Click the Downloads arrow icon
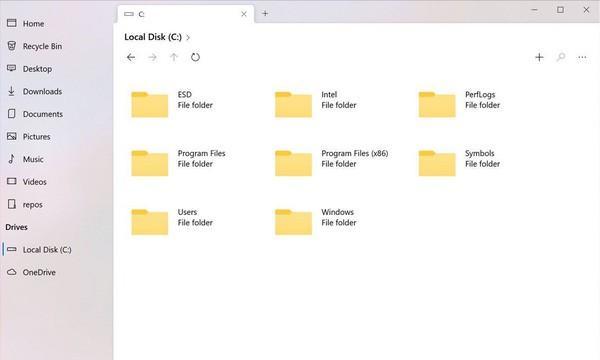 tap(11, 91)
